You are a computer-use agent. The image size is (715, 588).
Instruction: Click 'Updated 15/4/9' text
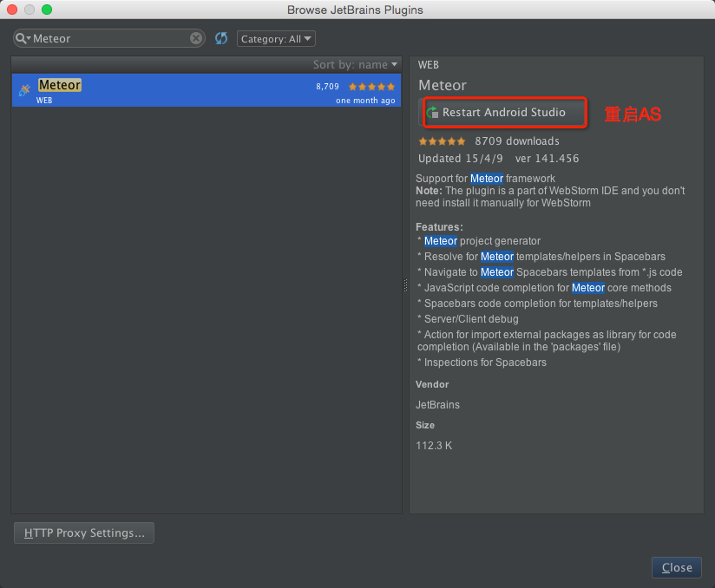pyautogui.click(x=461, y=158)
